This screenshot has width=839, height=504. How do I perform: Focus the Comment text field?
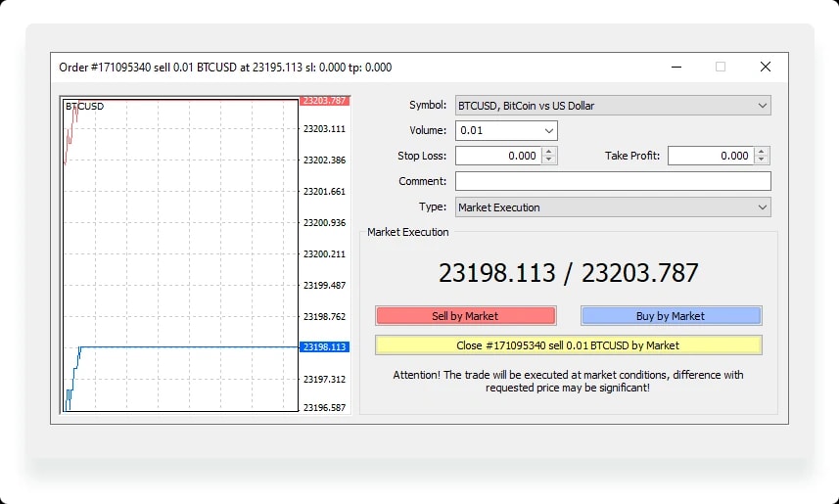613,181
